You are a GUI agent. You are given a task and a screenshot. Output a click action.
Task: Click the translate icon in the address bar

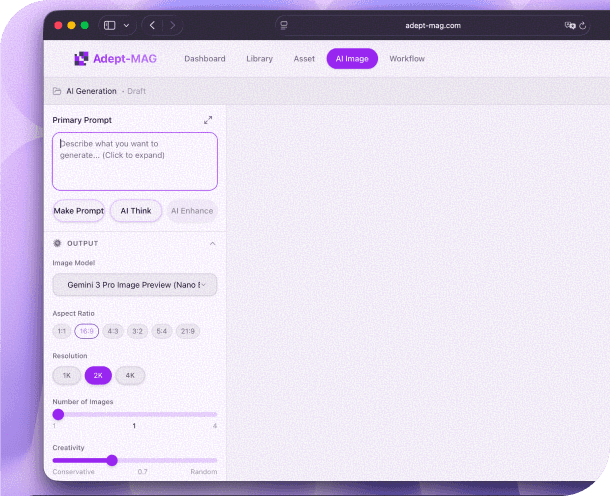[571, 25]
